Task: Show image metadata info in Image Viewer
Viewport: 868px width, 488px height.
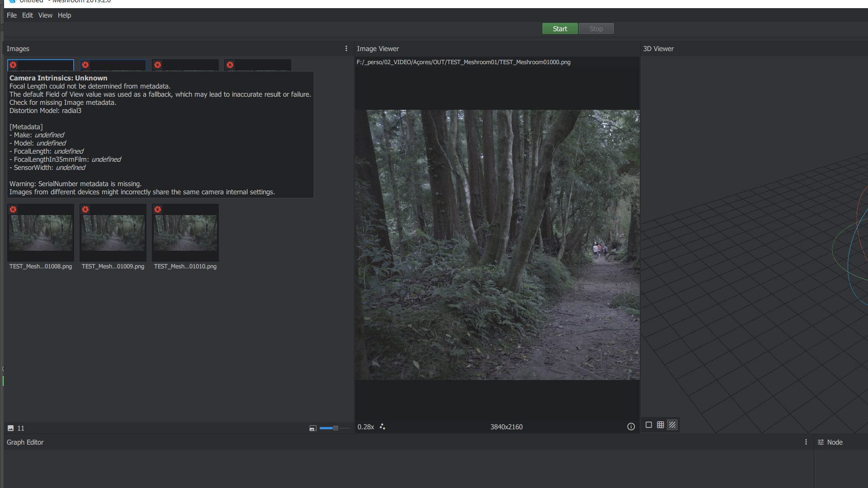Action: 631,427
